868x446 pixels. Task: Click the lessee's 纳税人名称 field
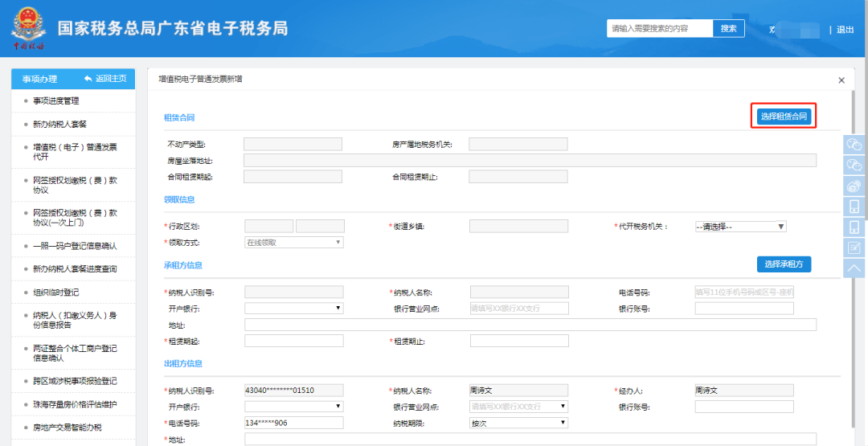coord(519,293)
